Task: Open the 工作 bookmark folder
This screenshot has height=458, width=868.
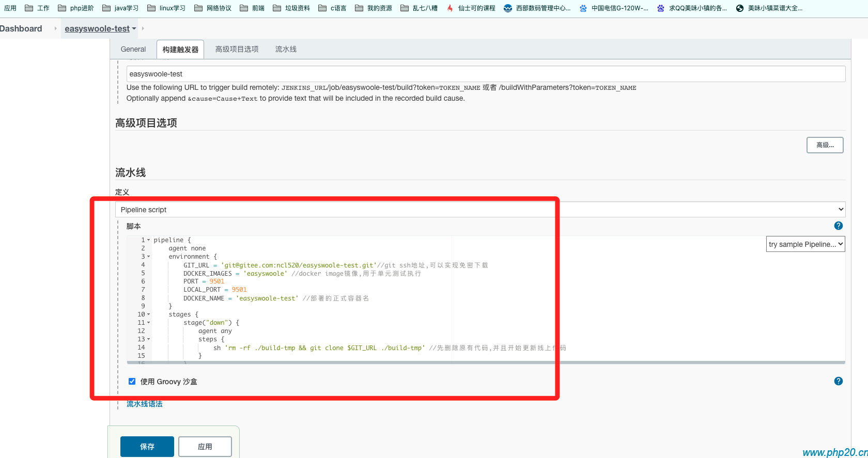Action: coord(37,8)
